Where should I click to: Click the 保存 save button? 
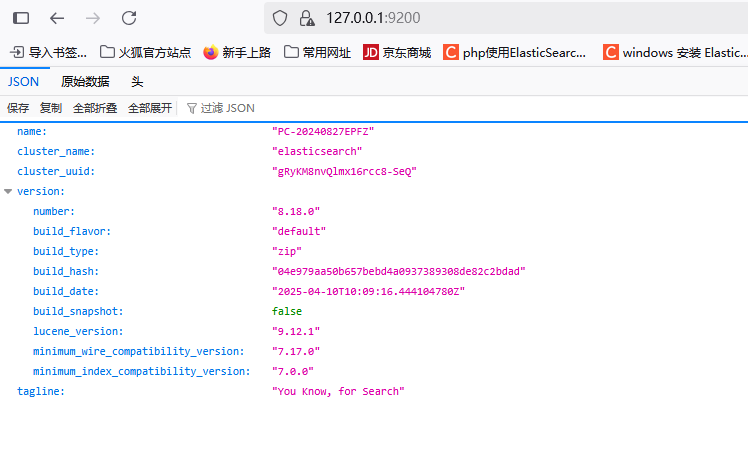(x=18, y=108)
